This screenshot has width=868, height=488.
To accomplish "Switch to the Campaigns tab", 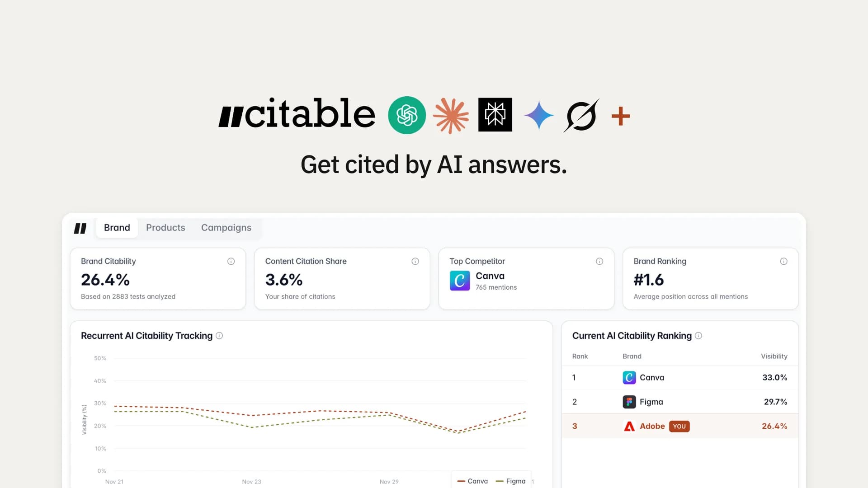I will click(x=226, y=227).
